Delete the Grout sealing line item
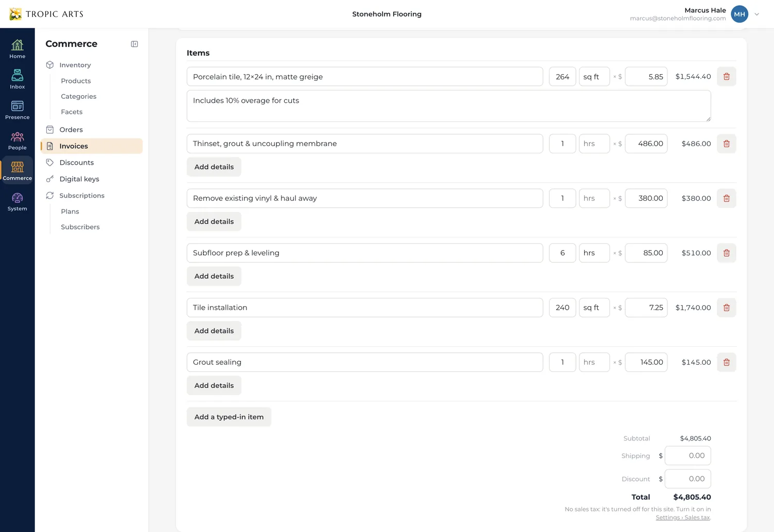Viewport: 774px width, 532px height. (726, 362)
